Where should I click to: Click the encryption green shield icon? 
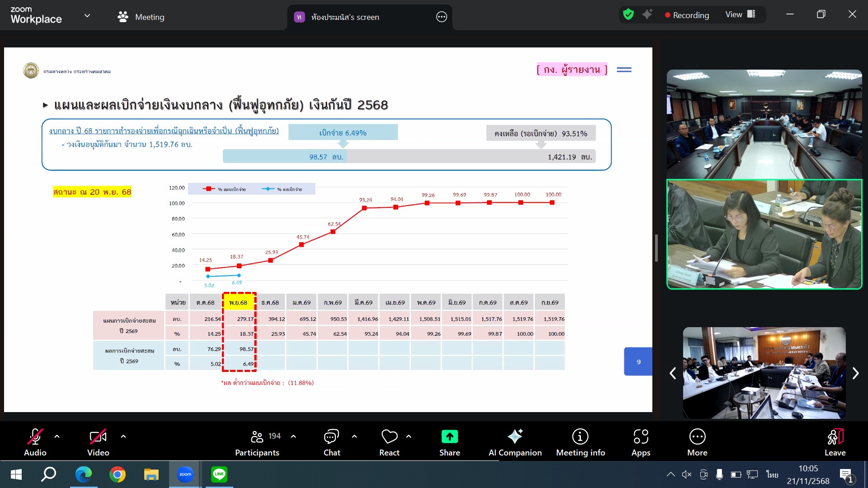coord(628,14)
